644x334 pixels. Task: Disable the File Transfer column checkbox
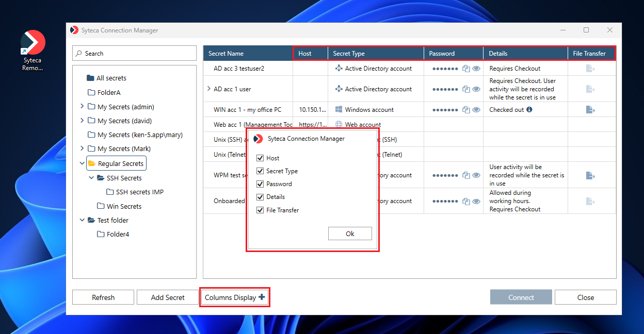[x=260, y=210]
